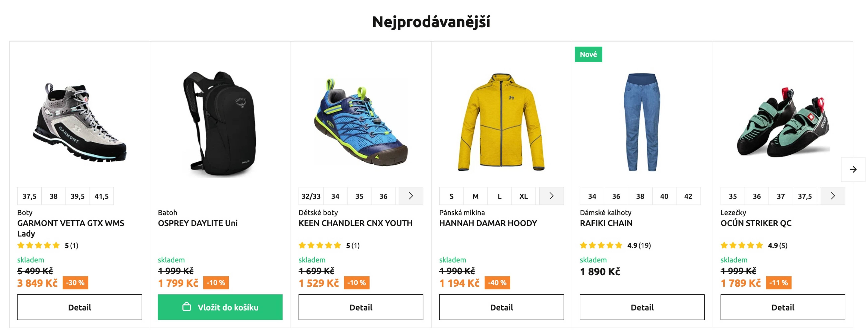
Task: Click the green Nové badge
Action: pos(588,54)
